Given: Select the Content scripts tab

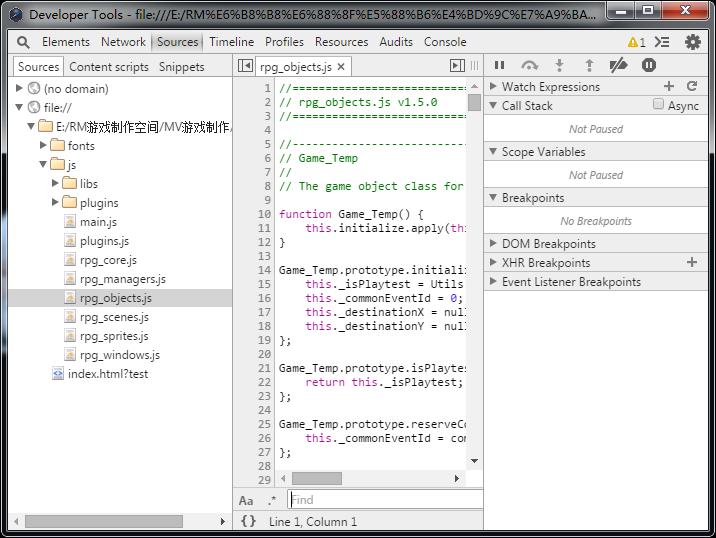Looking at the screenshot, I should click(x=109, y=67).
